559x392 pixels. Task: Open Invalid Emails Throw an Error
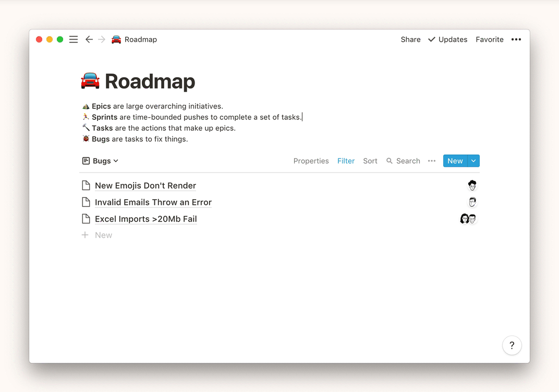(x=153, y=202)
